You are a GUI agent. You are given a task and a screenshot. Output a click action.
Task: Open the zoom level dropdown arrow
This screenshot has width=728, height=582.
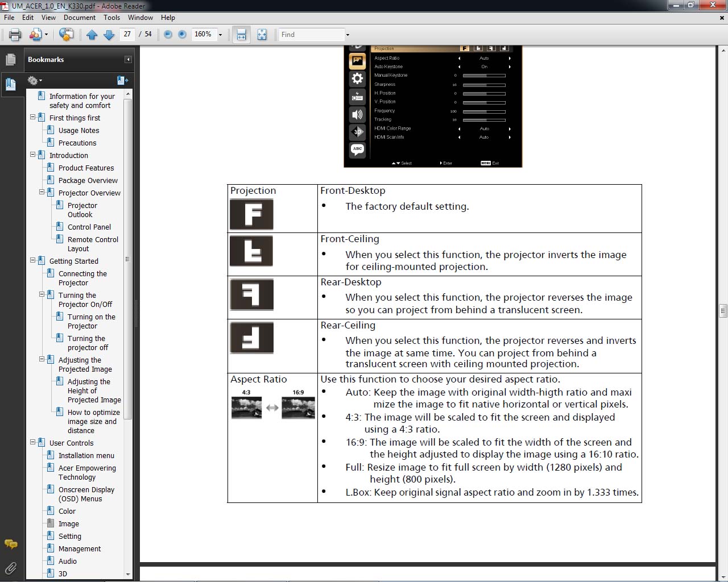(x=220, y=35)
